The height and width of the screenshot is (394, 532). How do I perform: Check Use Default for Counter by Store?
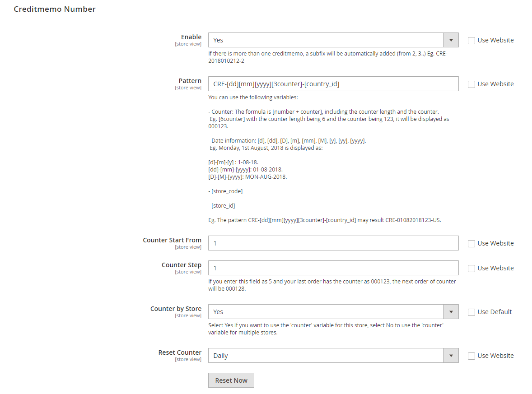click(471, 312)
